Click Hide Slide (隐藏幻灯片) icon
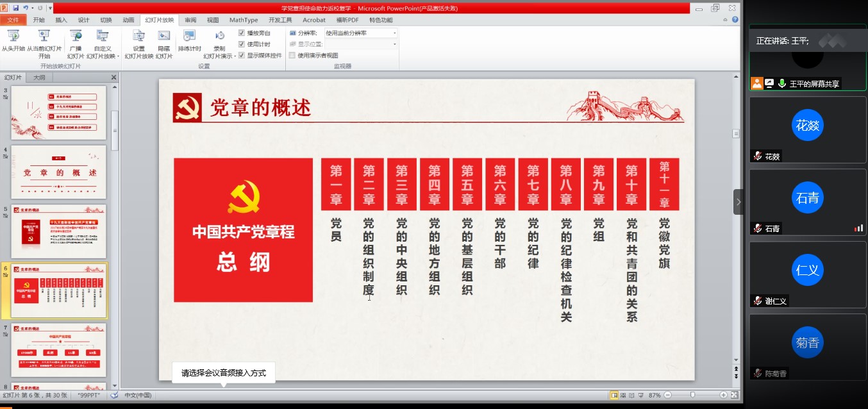 coord(164,37)
